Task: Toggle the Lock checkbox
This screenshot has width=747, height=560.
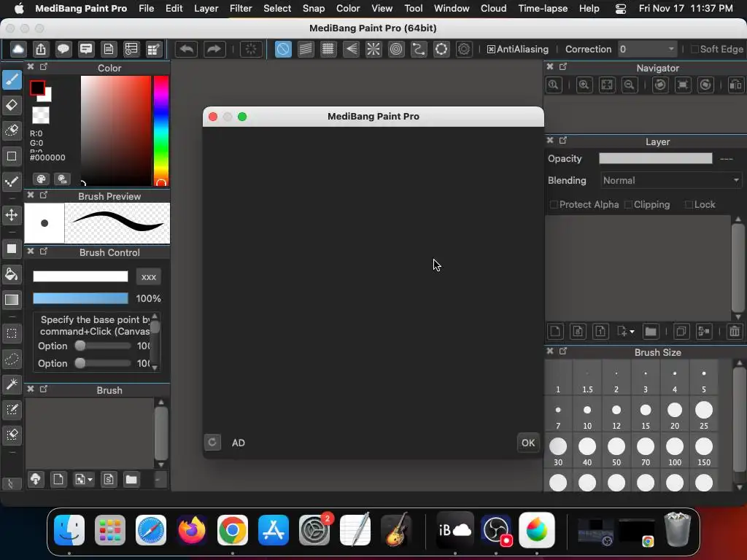Action: [x=689, y=204]
